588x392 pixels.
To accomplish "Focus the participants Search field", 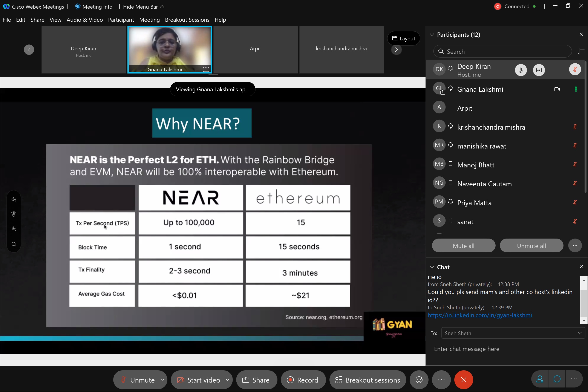I will (502, 51).
